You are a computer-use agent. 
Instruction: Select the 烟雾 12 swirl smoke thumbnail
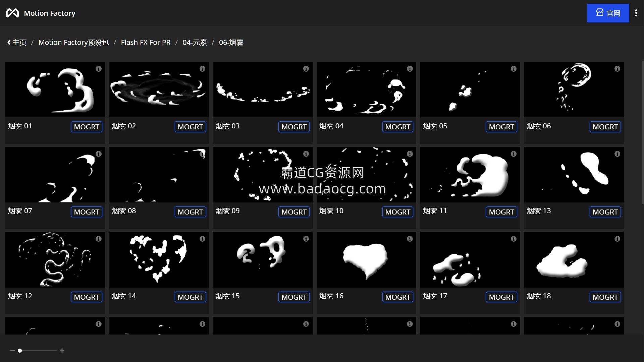55,260
